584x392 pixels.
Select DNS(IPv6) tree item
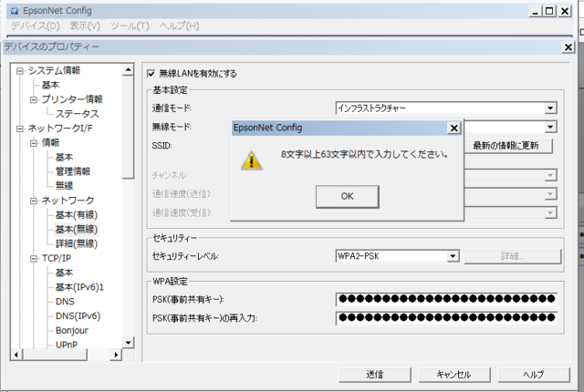78,316
